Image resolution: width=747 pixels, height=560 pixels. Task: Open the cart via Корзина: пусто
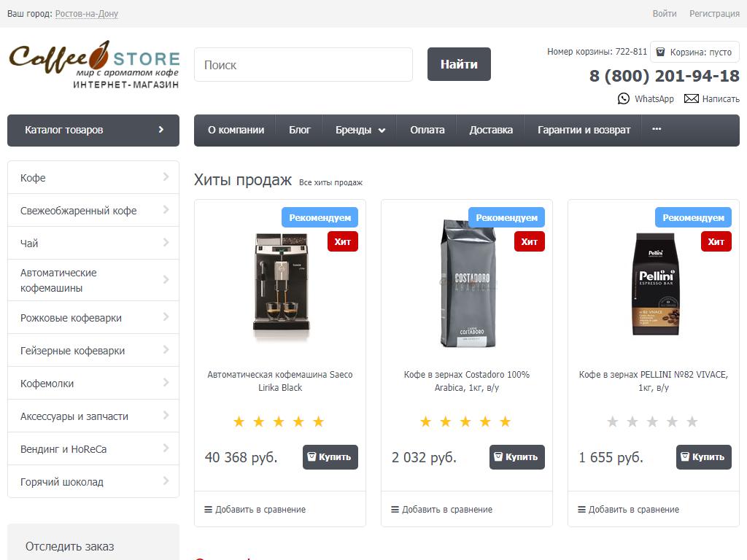[x=694, y=52]
